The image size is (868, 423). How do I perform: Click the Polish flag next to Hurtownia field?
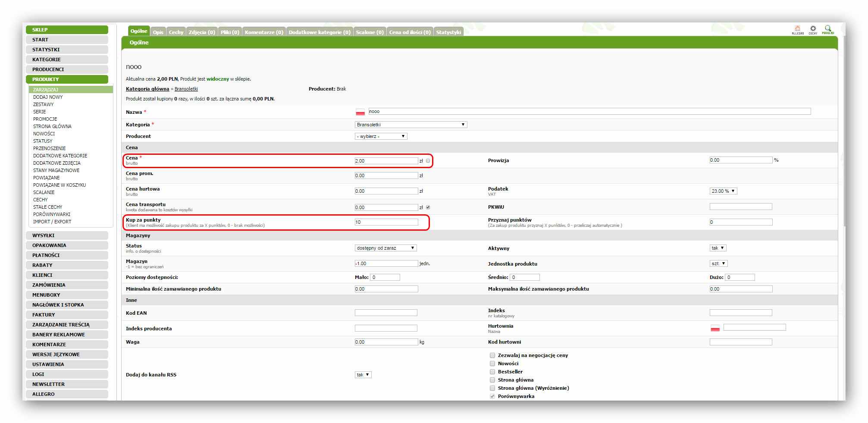click(715, 329)
